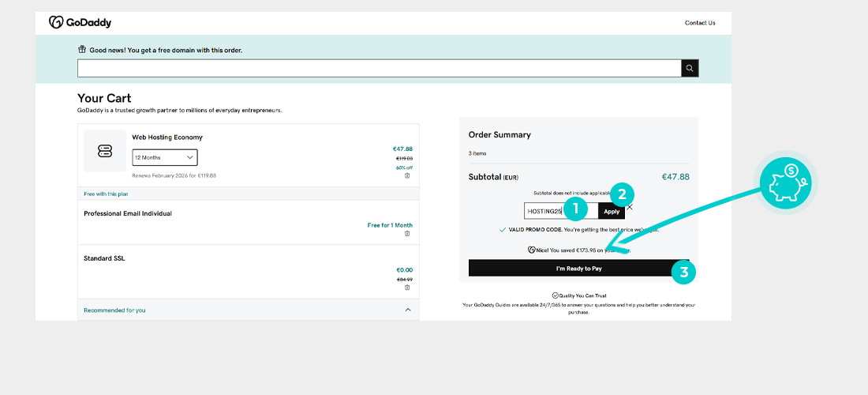Click the numbered step 2 circle marker

tap(622, 194)
